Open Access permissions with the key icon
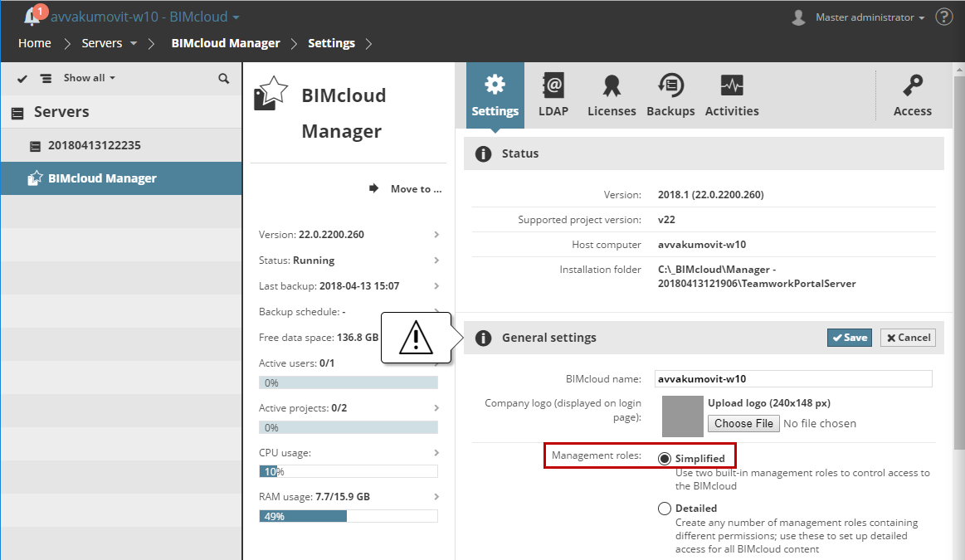 click(912, 94)
